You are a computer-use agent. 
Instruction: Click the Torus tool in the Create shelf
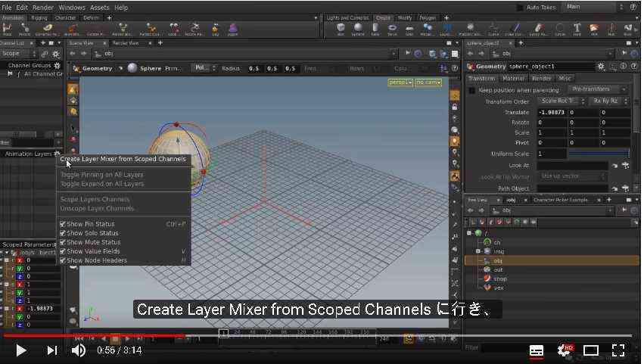point(392,28)
